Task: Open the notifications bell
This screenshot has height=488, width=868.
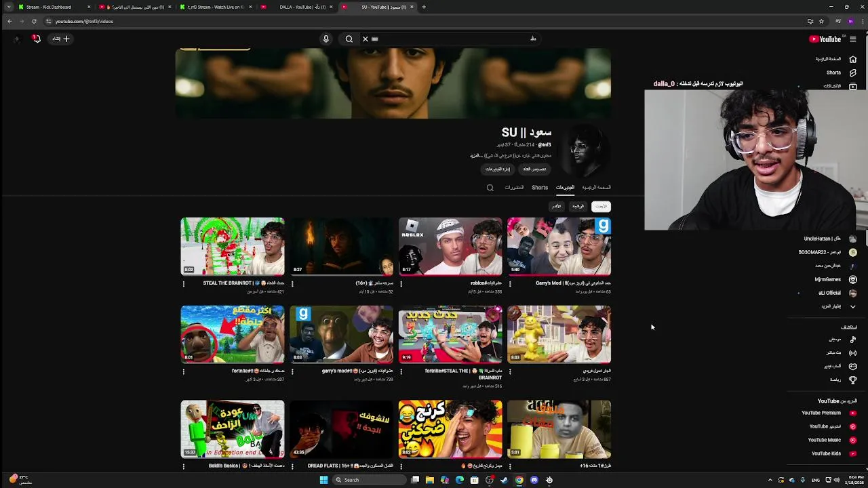Action: (37, 39)
